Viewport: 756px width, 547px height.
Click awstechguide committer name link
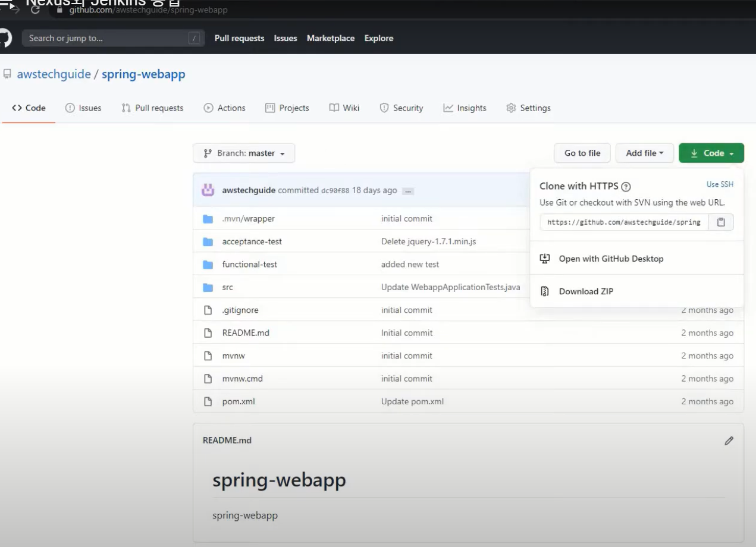tap(249, 190)
